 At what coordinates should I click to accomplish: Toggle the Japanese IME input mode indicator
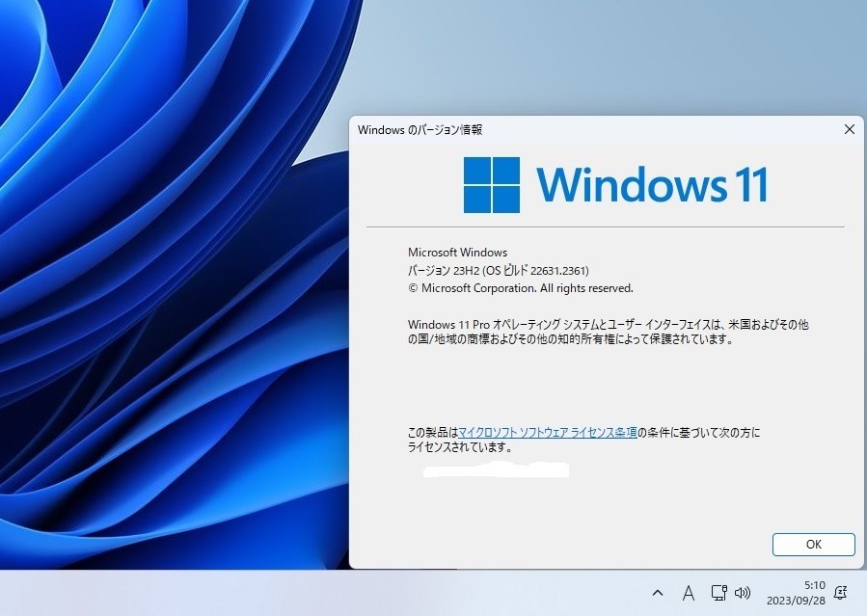coord(689,593)
